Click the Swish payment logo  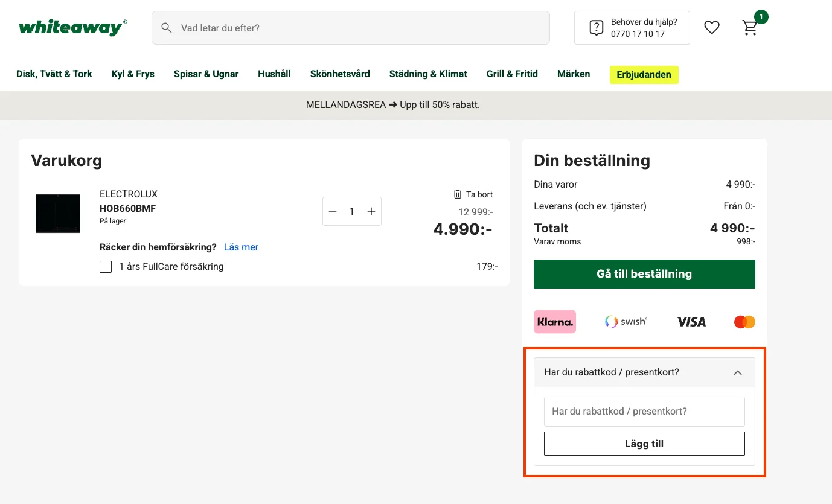tap(626, 322)
